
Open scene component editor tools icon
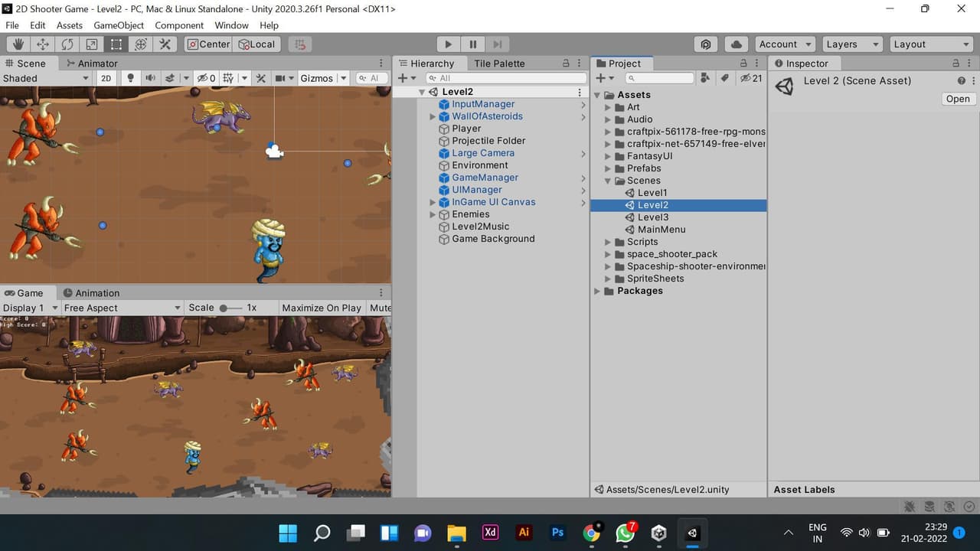point(261,78)
